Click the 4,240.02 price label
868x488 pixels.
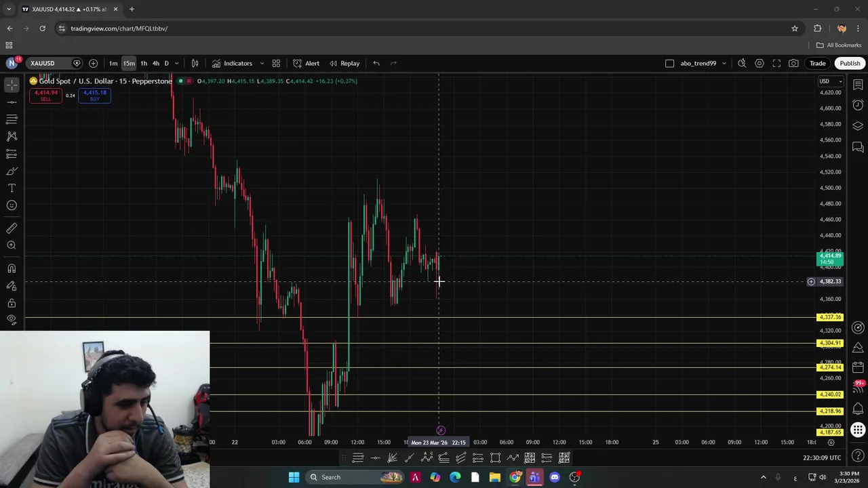830,394
